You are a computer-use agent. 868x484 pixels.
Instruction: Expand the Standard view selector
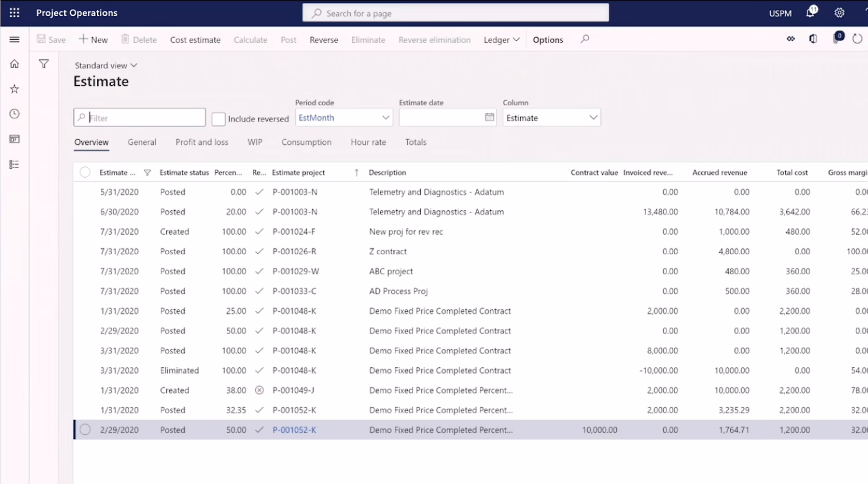click(106, 65)
